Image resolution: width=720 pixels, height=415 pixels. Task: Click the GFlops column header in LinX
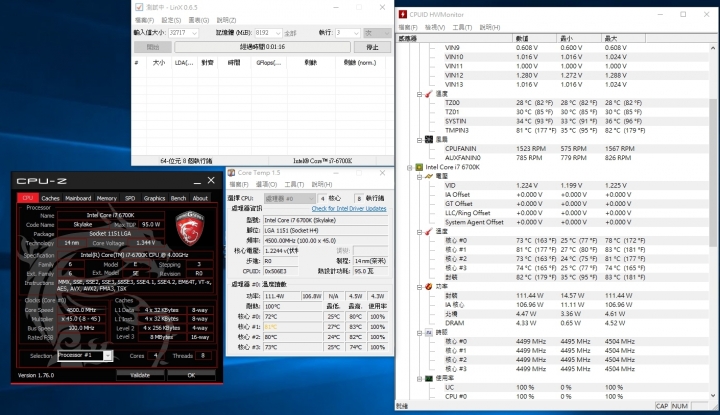(x=268, y=62)
